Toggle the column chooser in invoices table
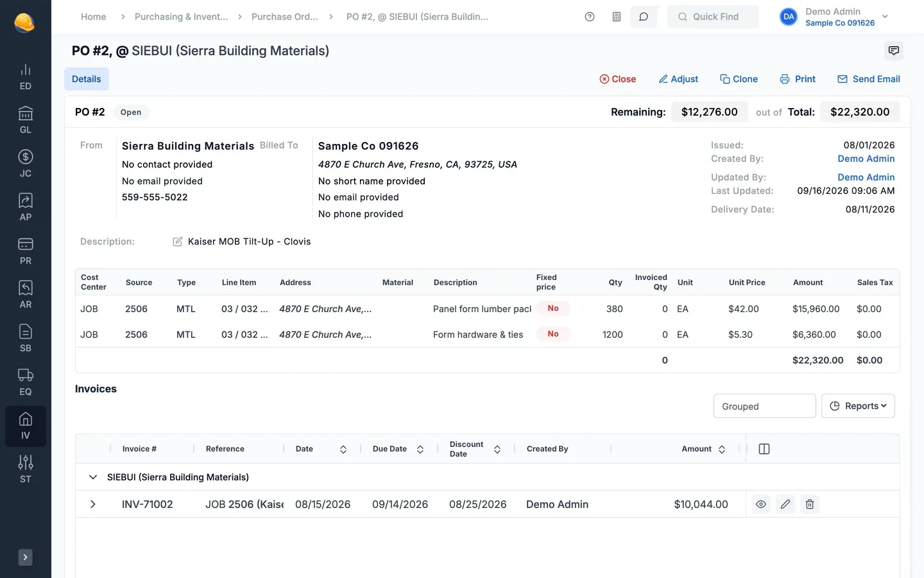 (x=764, y=449)
